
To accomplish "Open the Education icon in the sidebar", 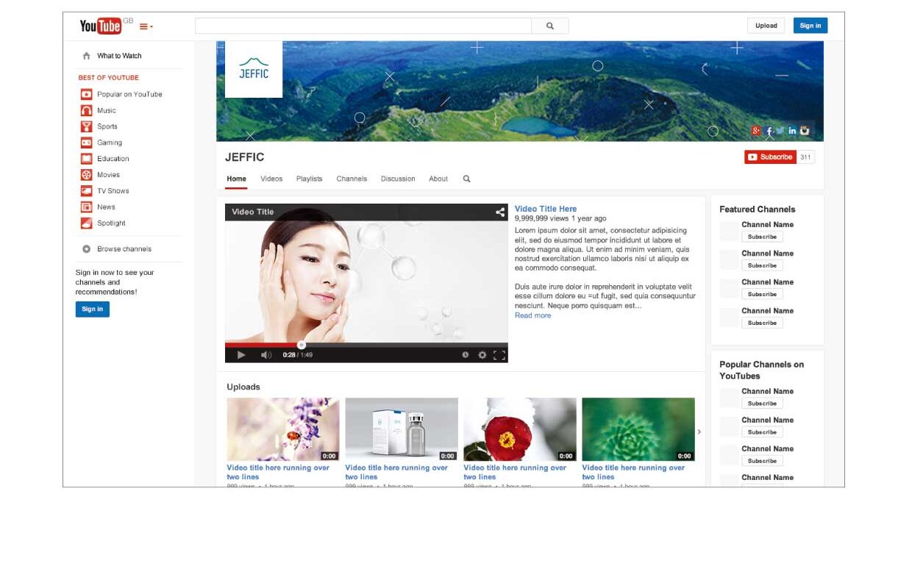I will tap(86, 159).
